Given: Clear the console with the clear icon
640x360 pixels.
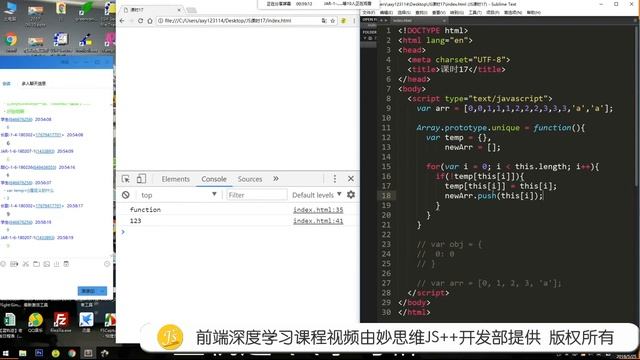Looking at the screenshot, I should pyautogui.click(x=126, y=195).
